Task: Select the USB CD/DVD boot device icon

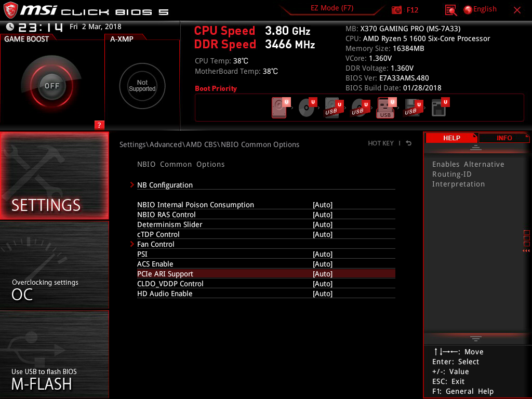Action: (x=360, y=108)
